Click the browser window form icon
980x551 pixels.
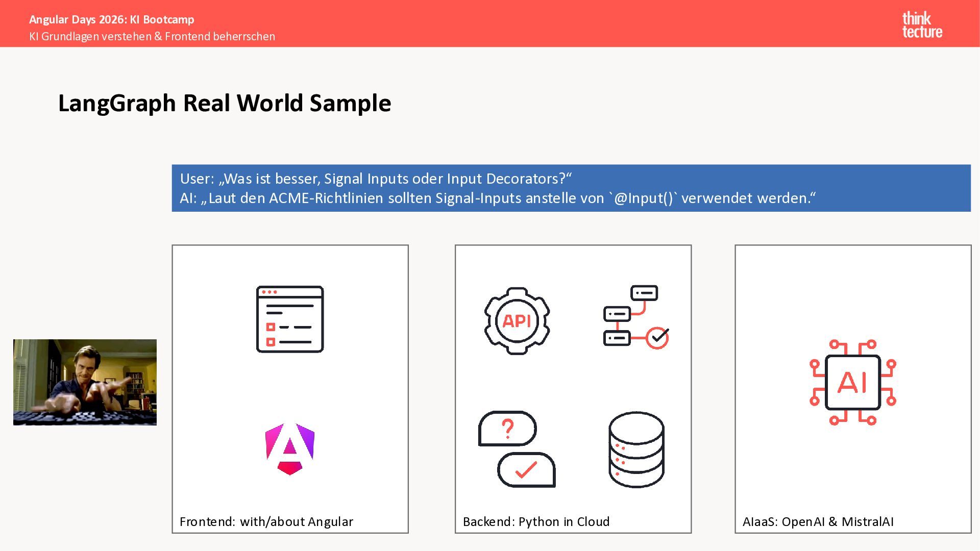290,319
